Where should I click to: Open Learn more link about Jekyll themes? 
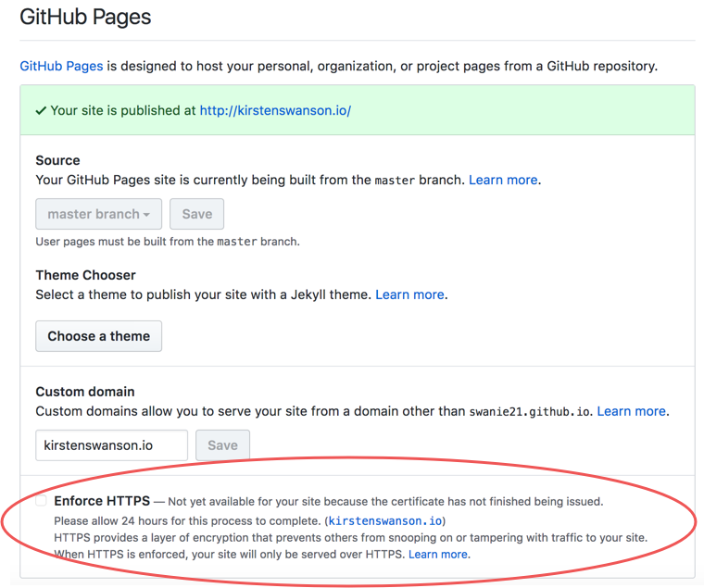click(409, 294)
